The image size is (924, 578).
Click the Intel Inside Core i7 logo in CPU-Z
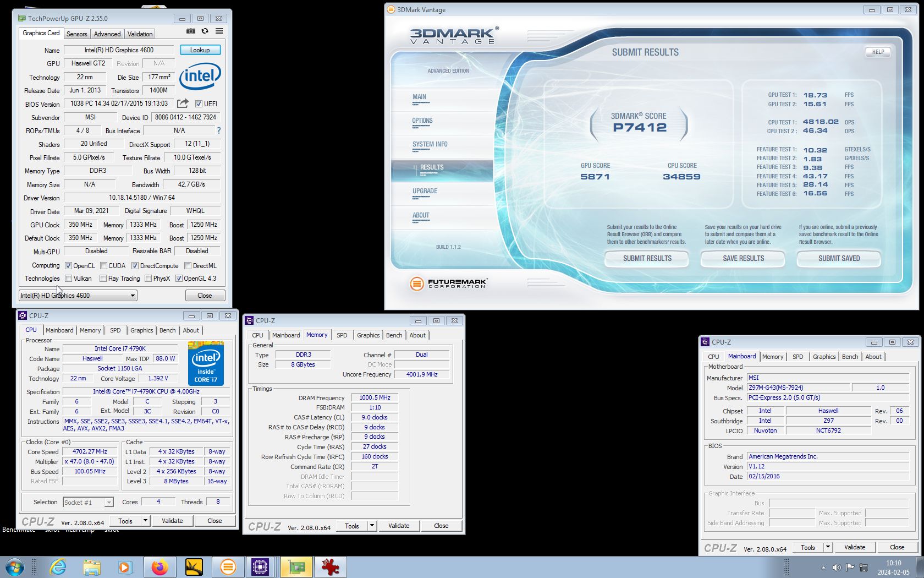206,364
